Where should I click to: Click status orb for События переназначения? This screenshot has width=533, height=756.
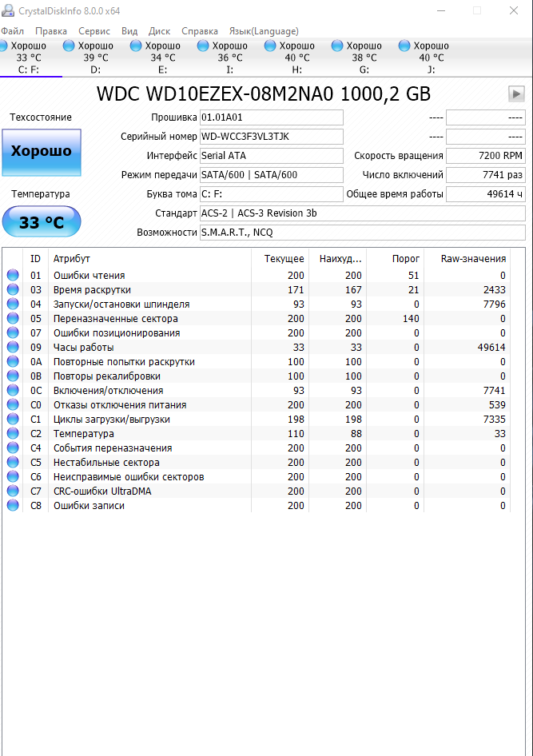(x=13, y=448)
